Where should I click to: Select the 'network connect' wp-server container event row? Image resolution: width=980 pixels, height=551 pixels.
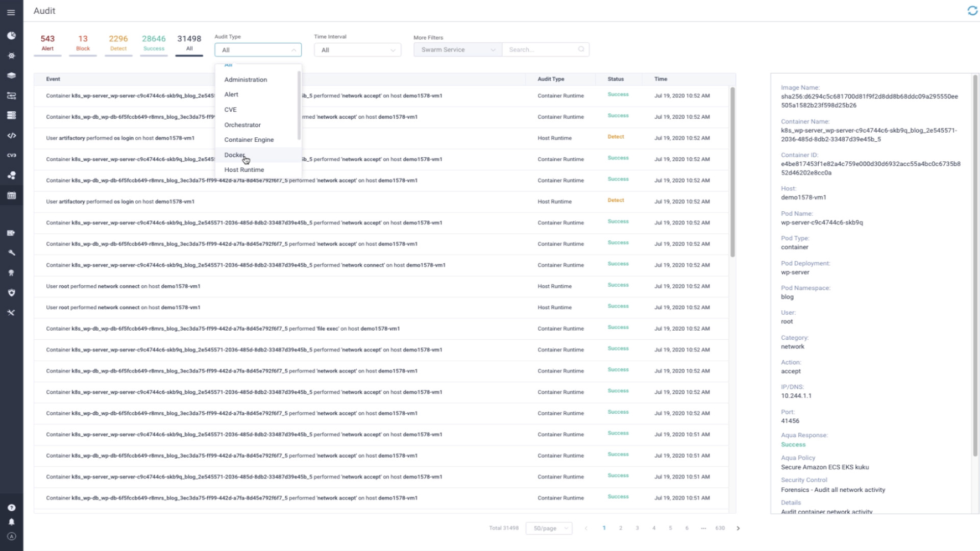(x=381, y=265)
